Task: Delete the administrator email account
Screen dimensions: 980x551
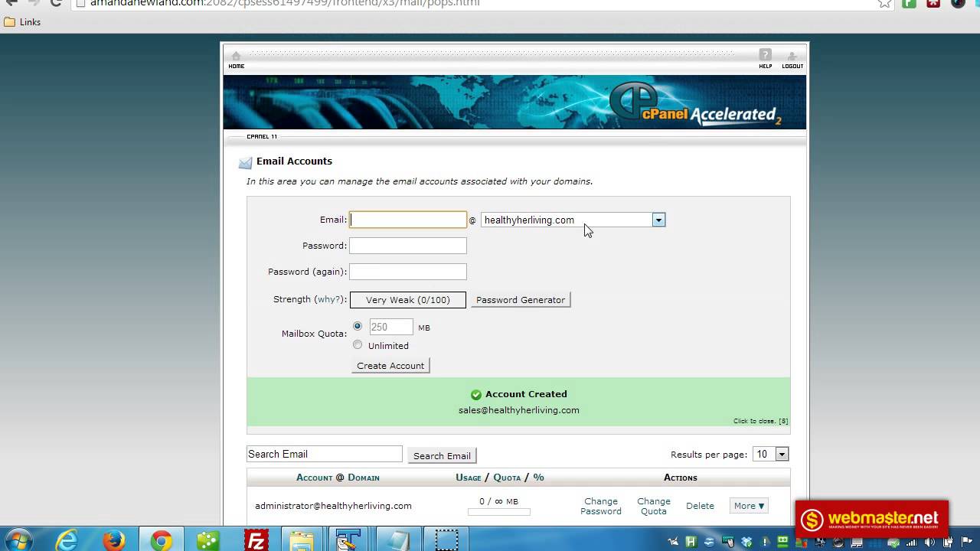Action: click(700, 506)
